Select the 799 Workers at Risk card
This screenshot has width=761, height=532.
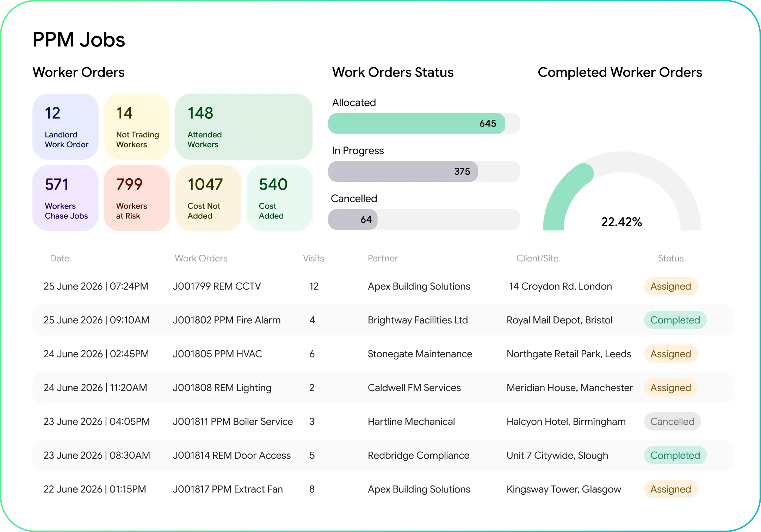pos(137,198)
